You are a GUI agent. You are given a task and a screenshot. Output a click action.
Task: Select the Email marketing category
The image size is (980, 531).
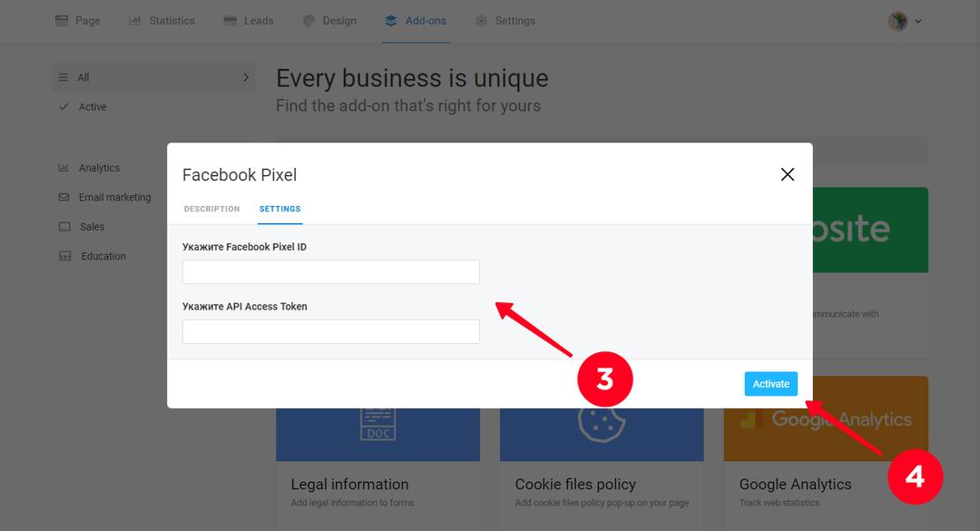coord(115,197)
